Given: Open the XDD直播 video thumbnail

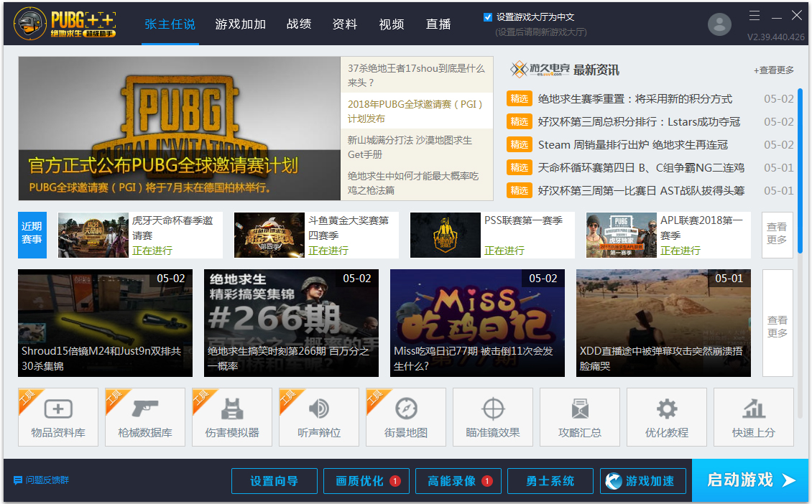Looking at the screenshot, I should pos(663,323).
